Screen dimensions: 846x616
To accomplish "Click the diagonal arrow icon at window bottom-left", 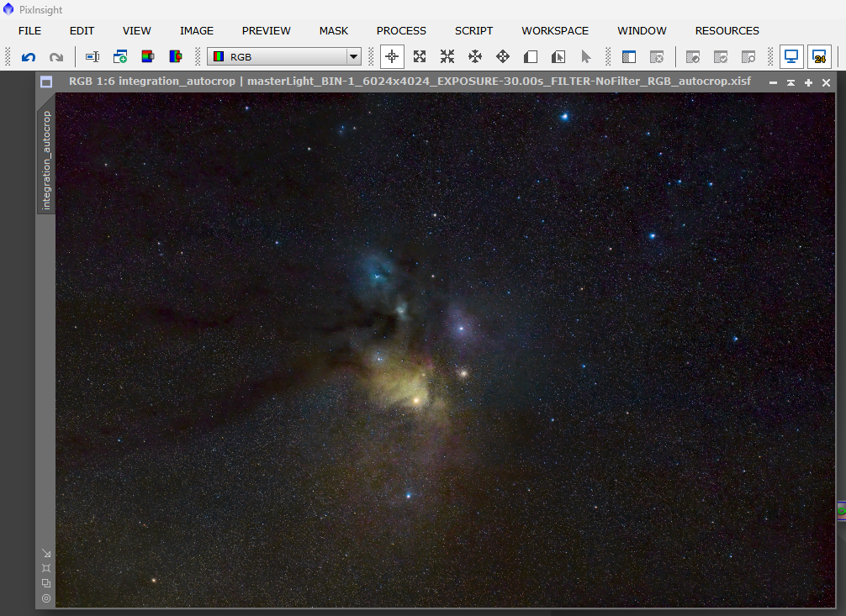I will [46, 554].
